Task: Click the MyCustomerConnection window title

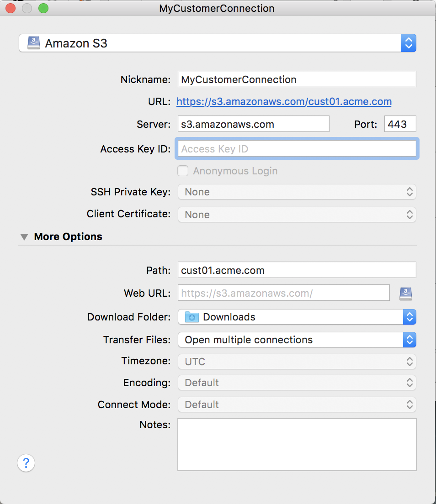Action: [x=217, y=8]
